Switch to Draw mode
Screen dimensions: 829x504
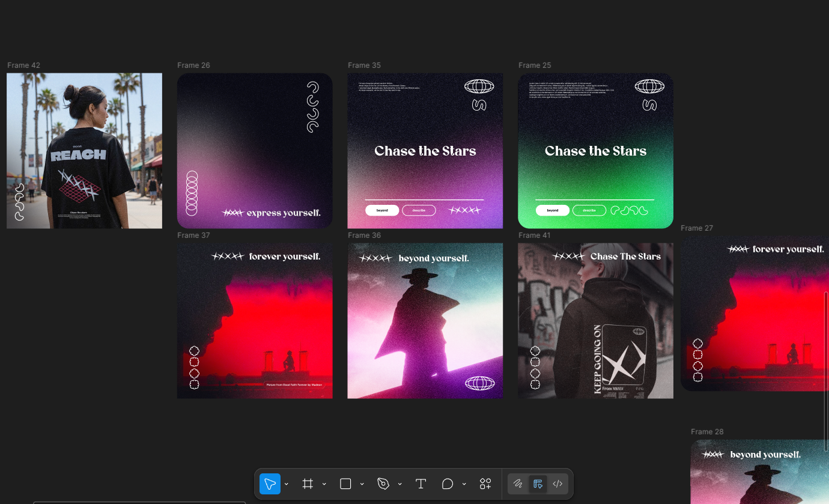coord(518,484)
